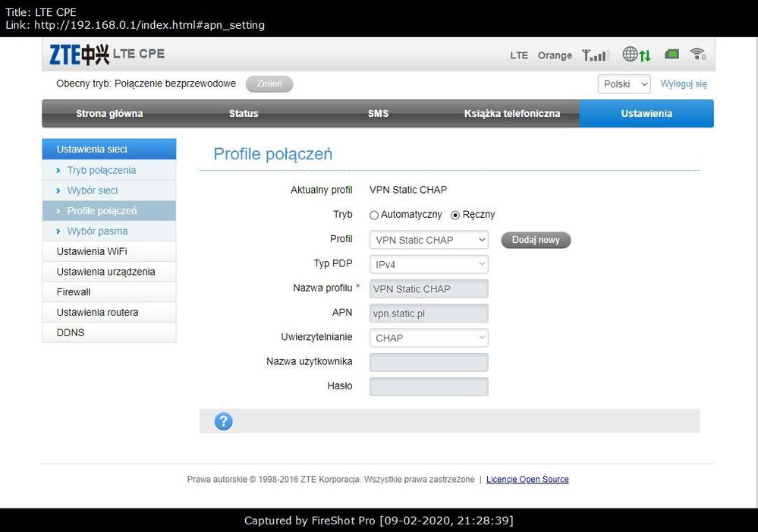Open the Licencje Open Source link
Screen dimensions: 758x532
click(527, 480)
